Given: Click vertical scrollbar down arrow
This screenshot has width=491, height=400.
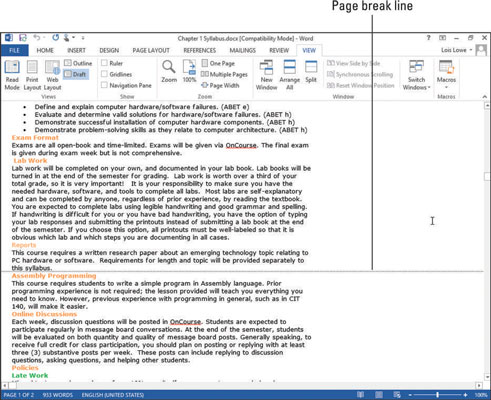Looking at the screenshot, I should [x=487, y=377].
